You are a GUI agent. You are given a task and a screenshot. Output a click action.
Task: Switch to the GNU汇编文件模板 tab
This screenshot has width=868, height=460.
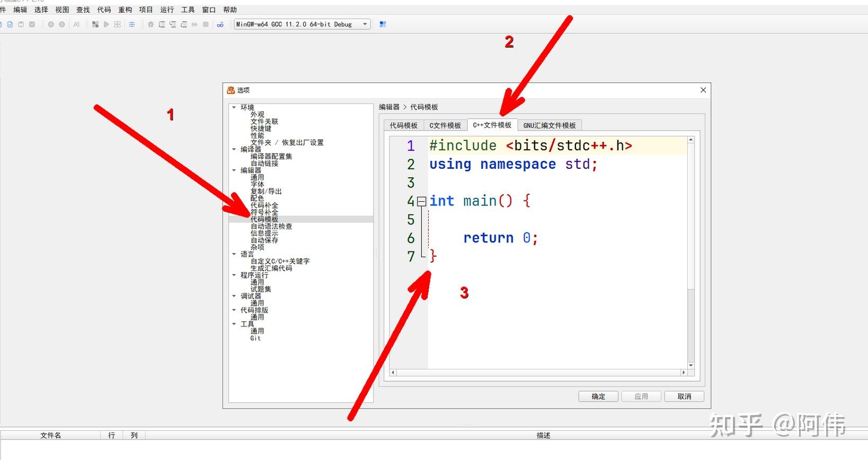click(550, 125)
